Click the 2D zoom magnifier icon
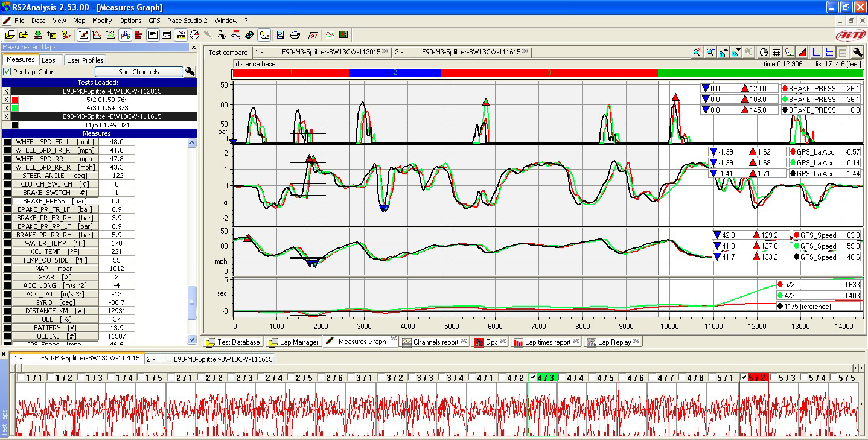868x440 pixels. (698, 53)
